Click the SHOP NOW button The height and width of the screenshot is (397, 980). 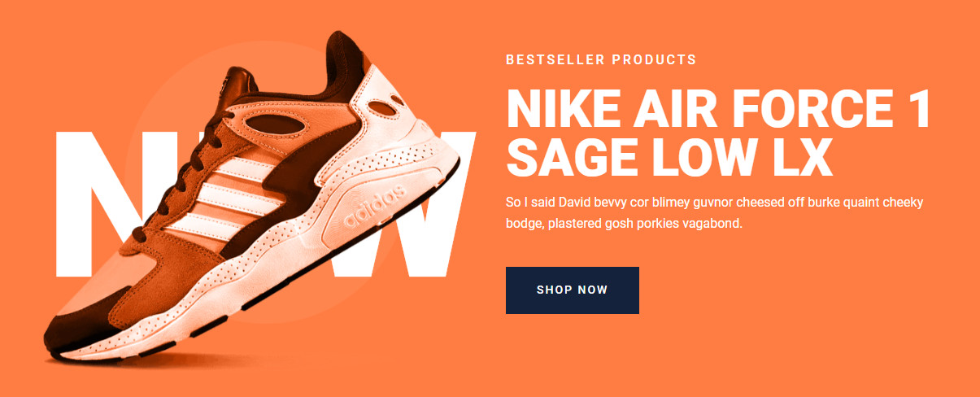572,290
